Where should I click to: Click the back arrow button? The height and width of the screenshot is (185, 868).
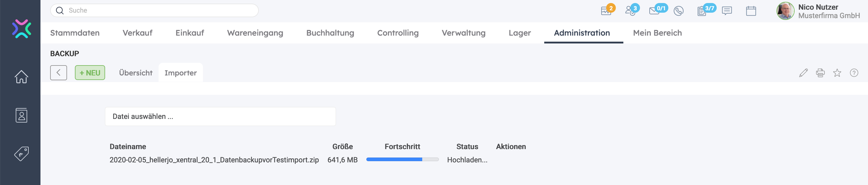(x=59, y=73)
